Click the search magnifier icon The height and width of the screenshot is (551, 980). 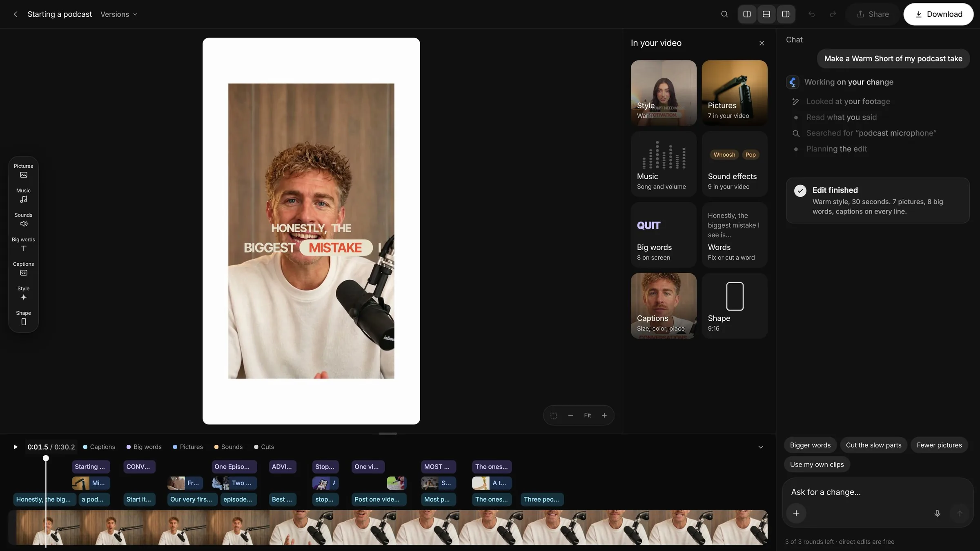724,14
